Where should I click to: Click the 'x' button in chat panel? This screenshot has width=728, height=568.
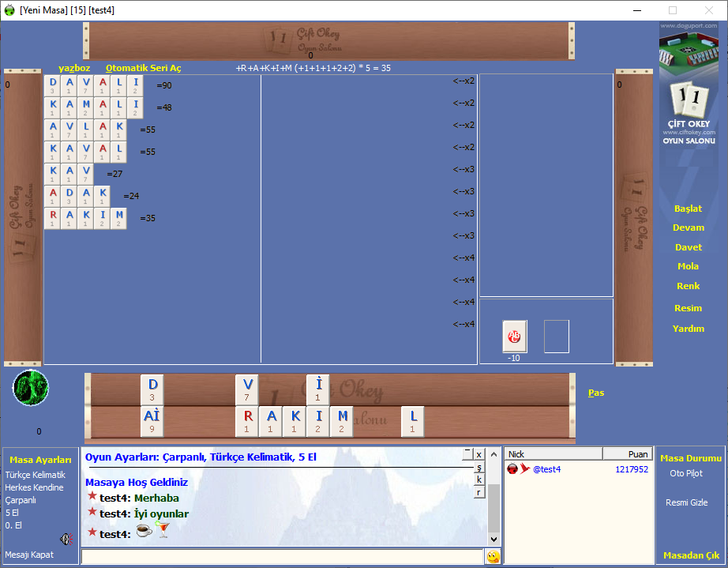click(x=478, y=454)
